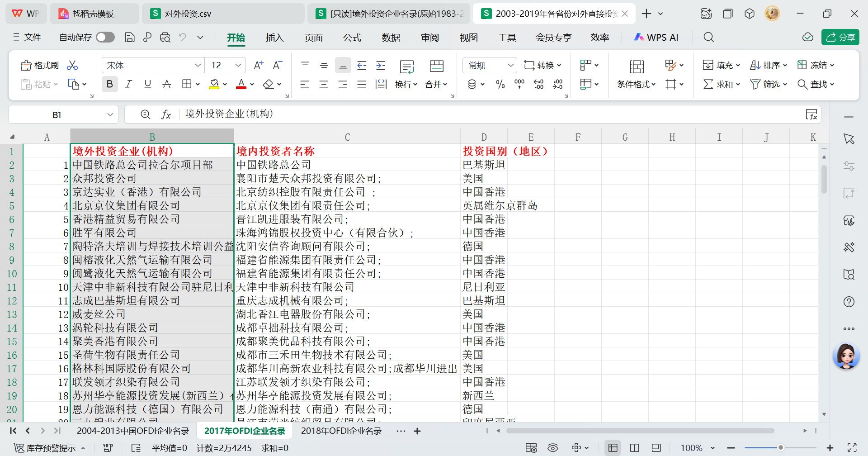Click the 求和 sum button

coord(722,84)
